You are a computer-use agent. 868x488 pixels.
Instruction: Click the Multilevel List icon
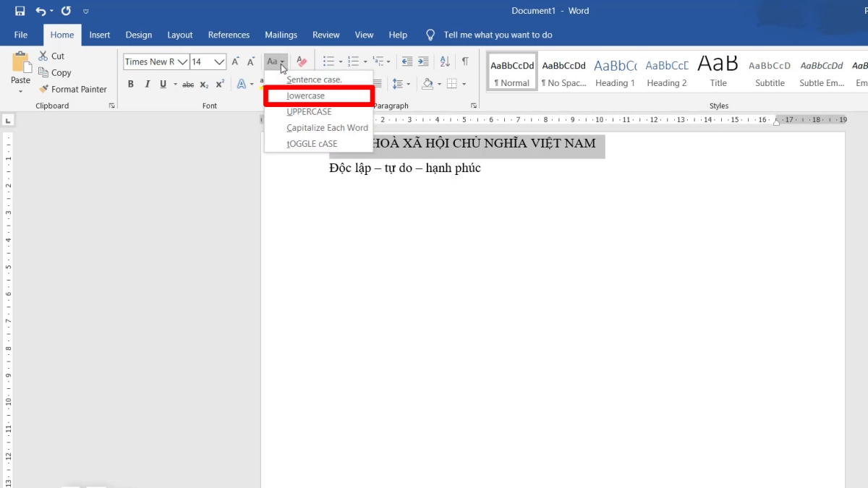pyautogui.click(x=378, y=62)
